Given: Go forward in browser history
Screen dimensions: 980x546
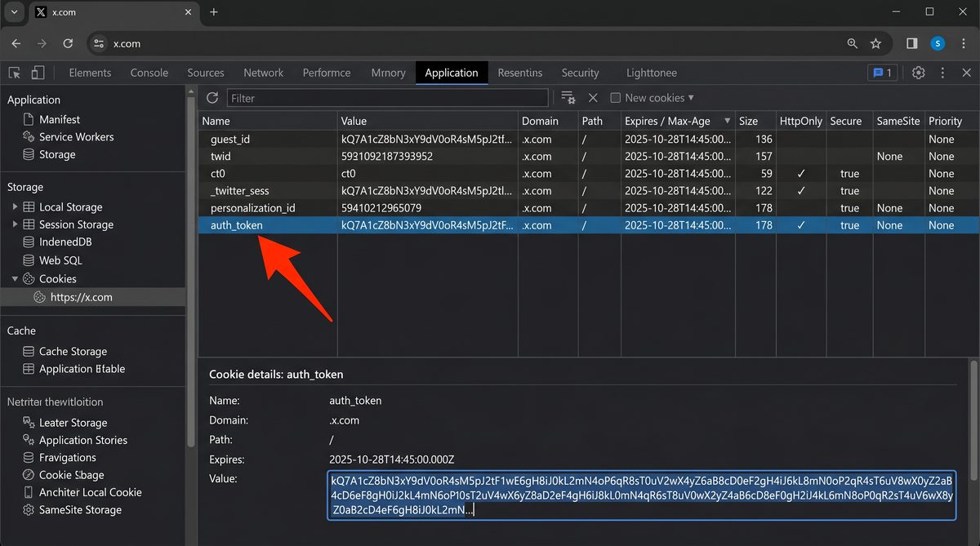Looking at the screenshot, I should [x=42, y=43].
